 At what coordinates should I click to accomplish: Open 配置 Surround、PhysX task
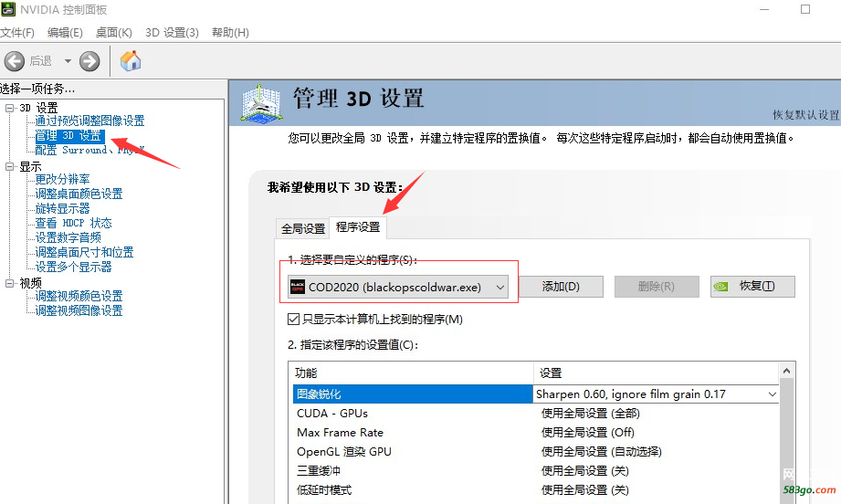[89, 150]
